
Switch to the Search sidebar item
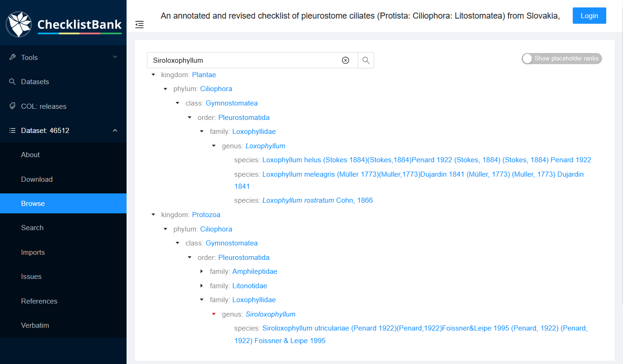[x=32, y=227]
